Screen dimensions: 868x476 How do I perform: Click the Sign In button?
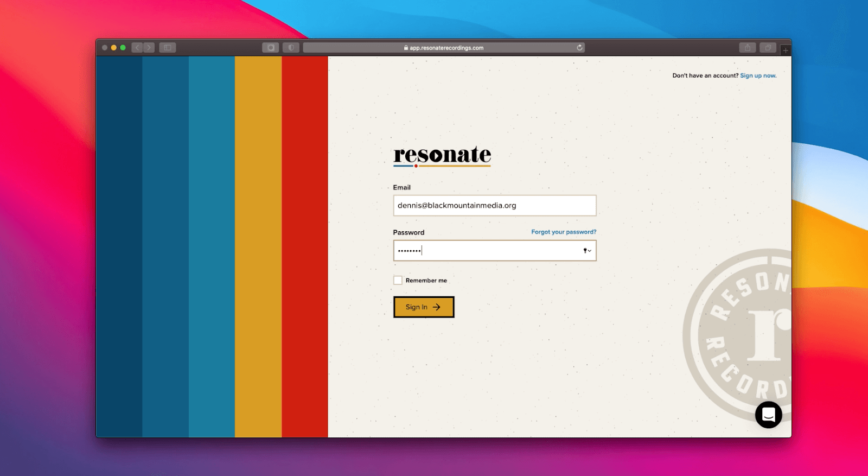424,307
